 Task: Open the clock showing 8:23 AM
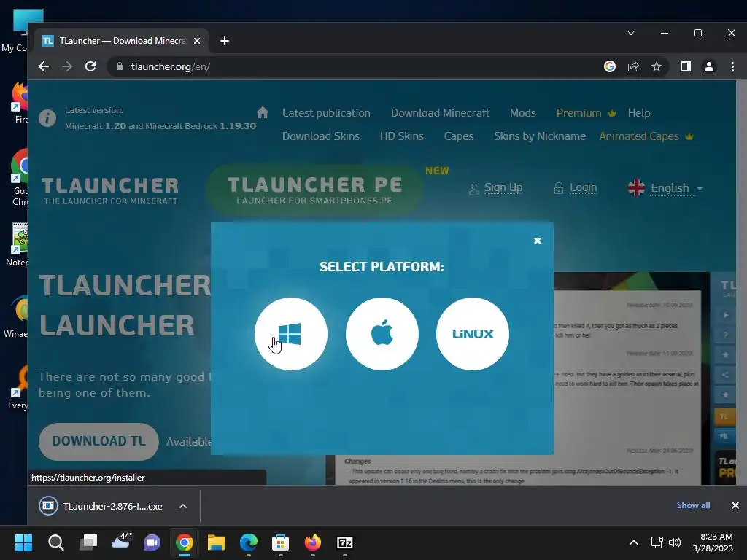tap(713, 542)
